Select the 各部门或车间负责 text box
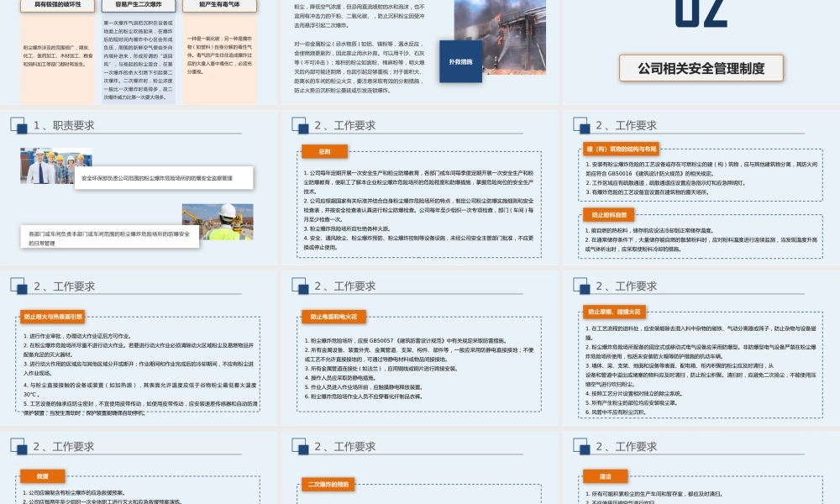 (x=110, y=237)
